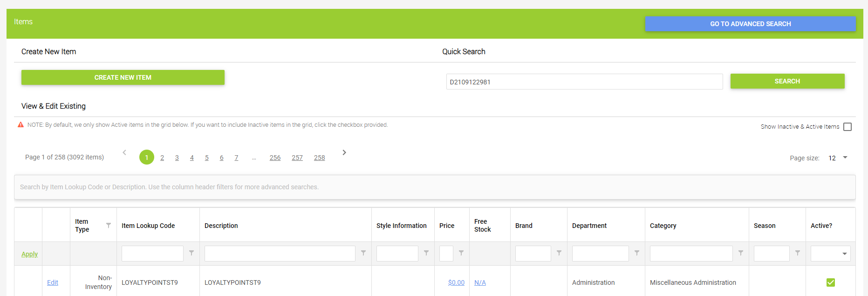Click the Price column filter icon

pyautogui.click(x=461, y=253)
